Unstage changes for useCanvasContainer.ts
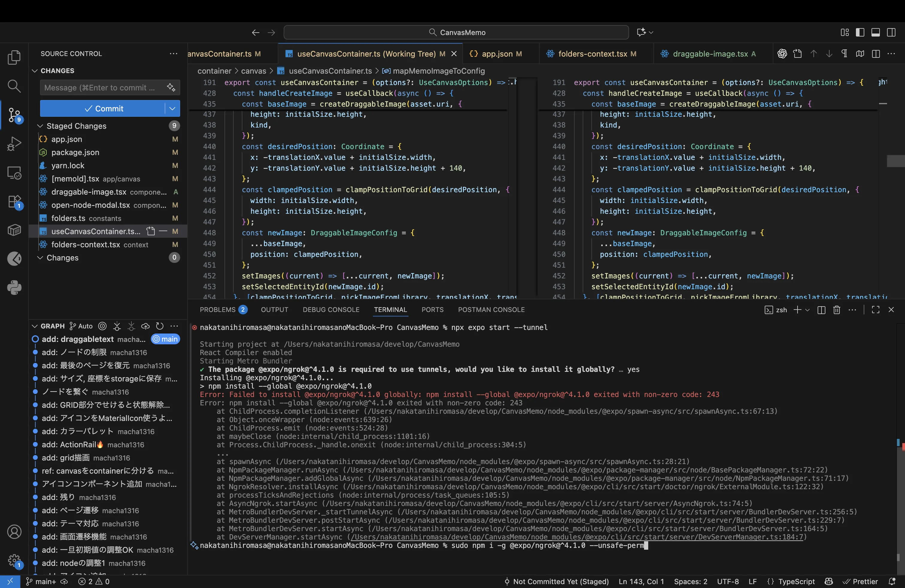Image resolution: width=905 pixels, height=588 pixels. (x=163, y=231)
